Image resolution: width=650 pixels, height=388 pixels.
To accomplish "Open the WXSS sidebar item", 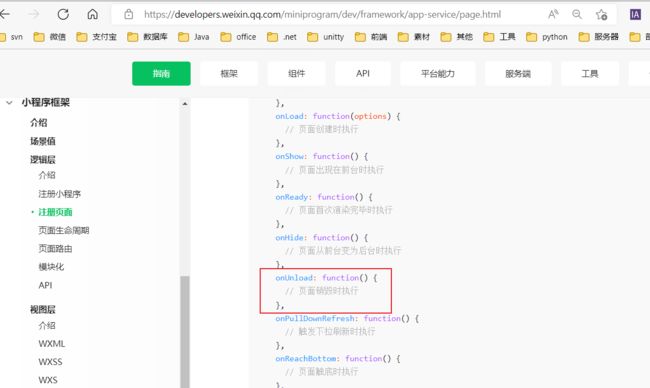I will 50,362.
